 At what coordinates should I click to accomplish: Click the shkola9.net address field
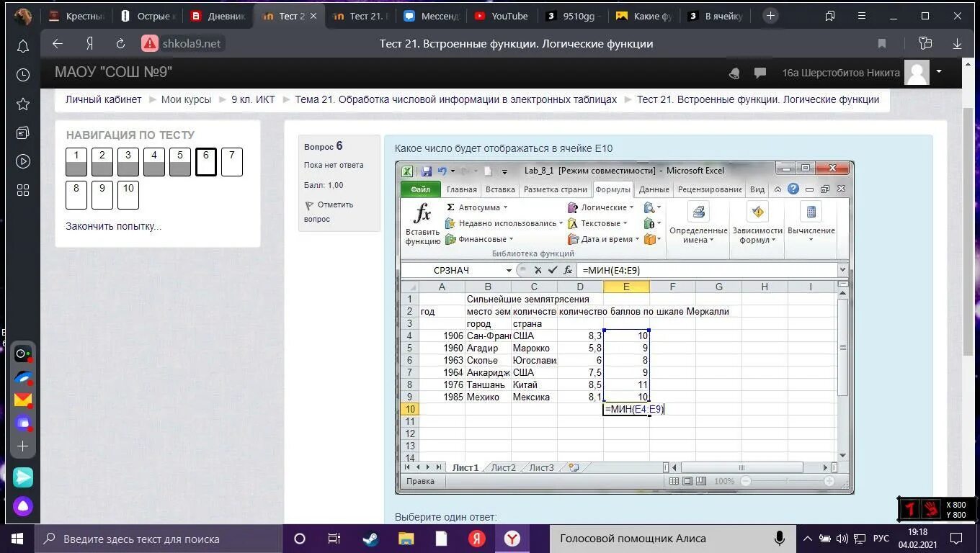191,44
